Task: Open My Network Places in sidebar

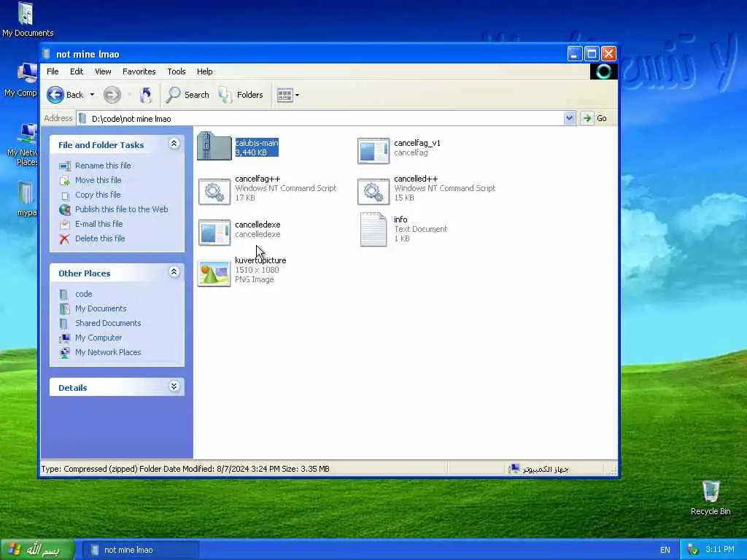Action: (x=108, y=352)
